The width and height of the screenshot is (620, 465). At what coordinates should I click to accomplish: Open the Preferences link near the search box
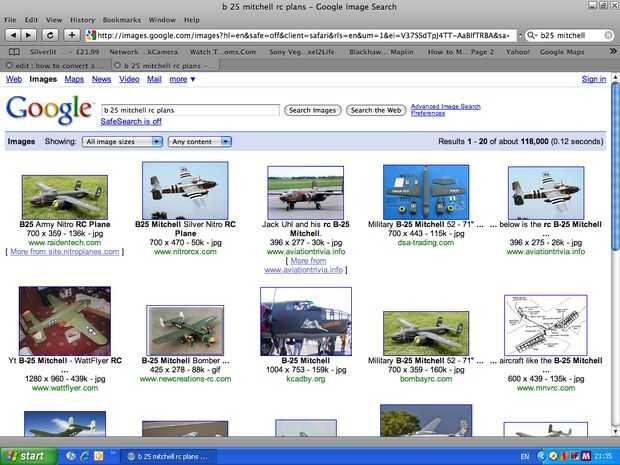(428, 113)
